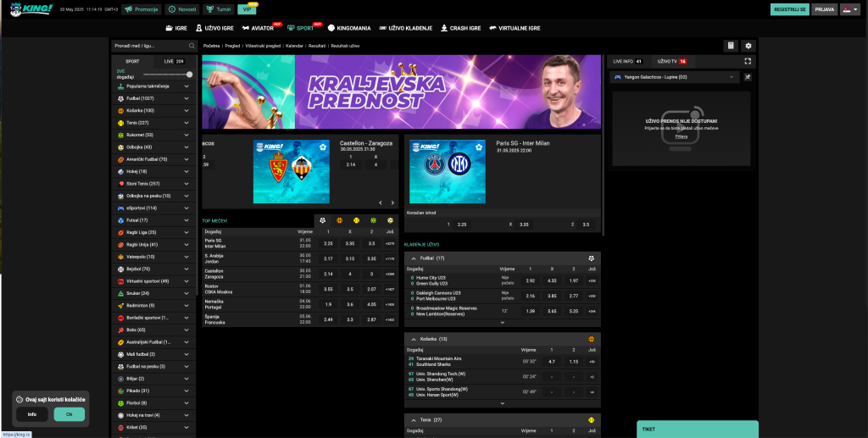Image resolution: width=868 pixels, height=438 pixels.
Task: Click eSportovi gamepad icon in sidebar
Action: pos(120,208)
